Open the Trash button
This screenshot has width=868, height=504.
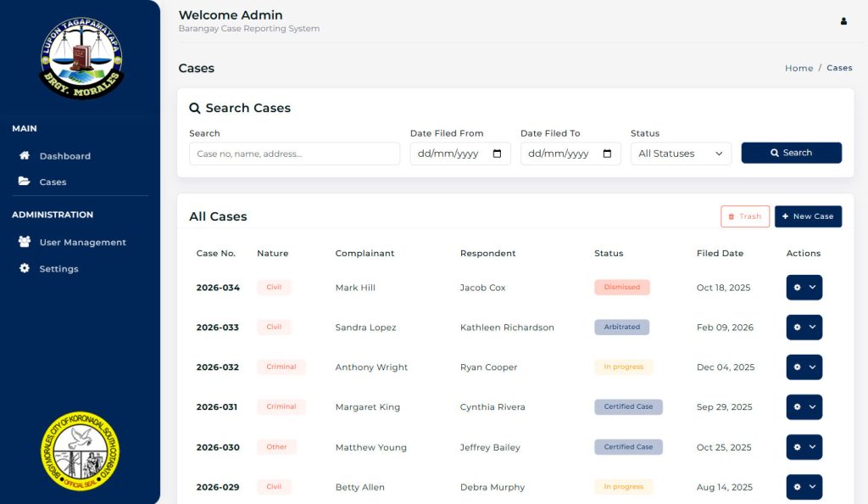pos(745,216)
